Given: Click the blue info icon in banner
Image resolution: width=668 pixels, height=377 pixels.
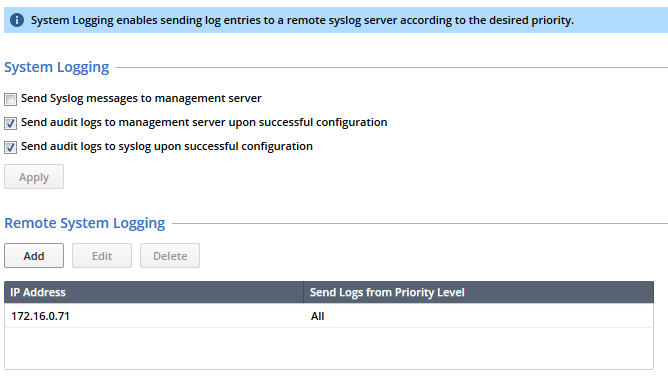Looking at the screenshot, I should [17, 20].
